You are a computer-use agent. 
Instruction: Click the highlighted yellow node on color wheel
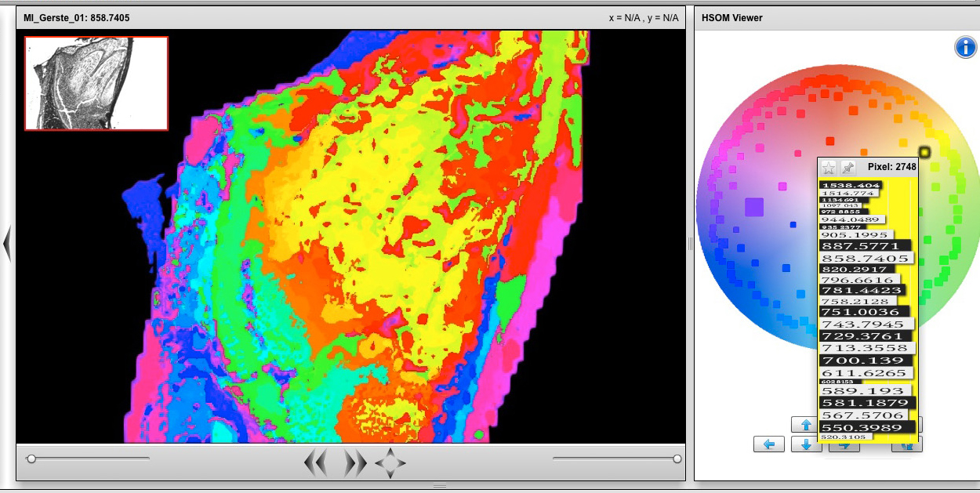pos(924,152)
